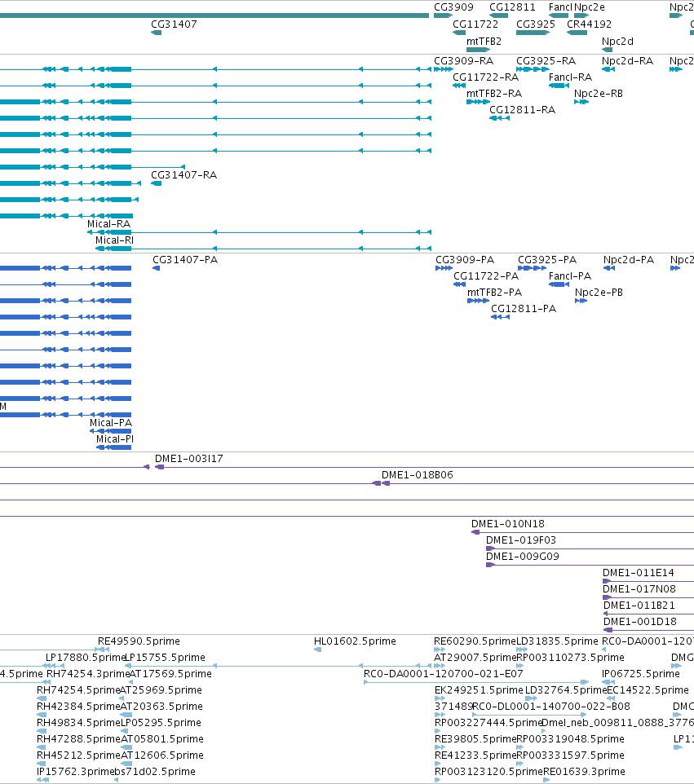The height and width of the screenshot is (784, 694).
Task: Select the RH42384.5prime EST label
Action: pos(77,707)
